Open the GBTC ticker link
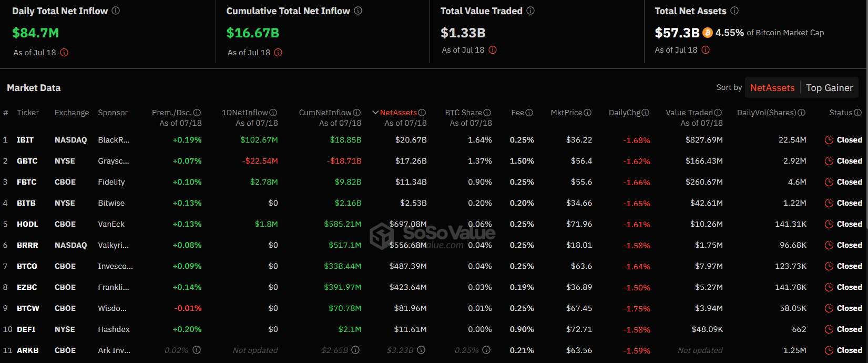 27,161
